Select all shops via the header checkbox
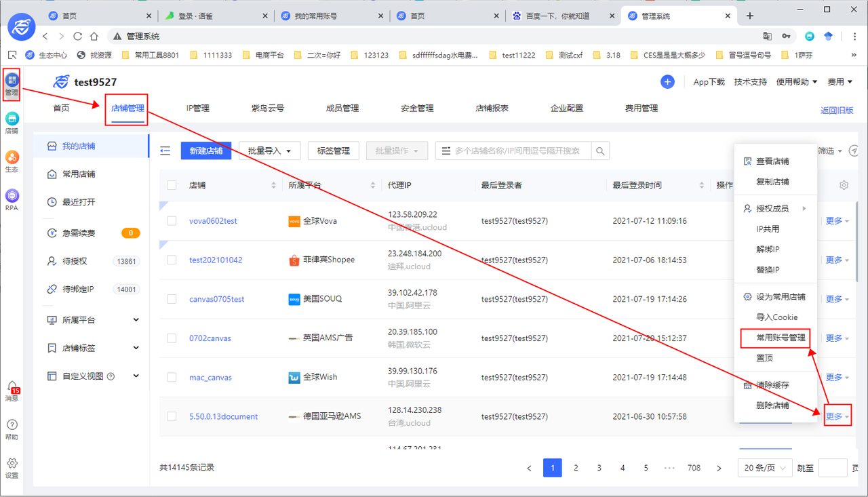Screen dimensions: 868x497 [172, 184]
